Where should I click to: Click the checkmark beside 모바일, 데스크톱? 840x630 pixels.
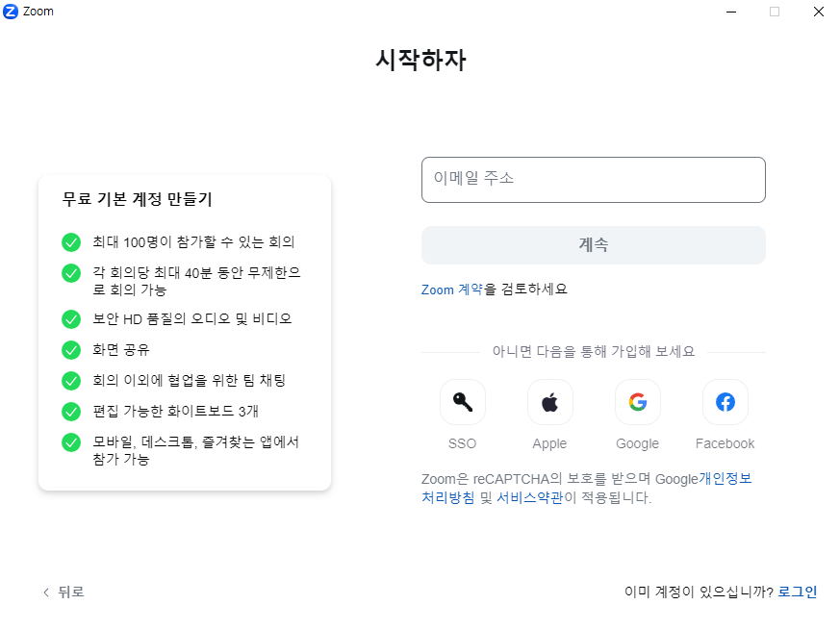point(71,442)
